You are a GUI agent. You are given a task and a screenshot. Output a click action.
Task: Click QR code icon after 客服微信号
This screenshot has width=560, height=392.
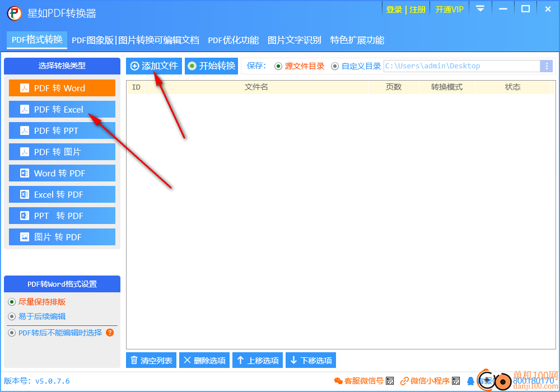pyautogui.click(x=390, y=381)
